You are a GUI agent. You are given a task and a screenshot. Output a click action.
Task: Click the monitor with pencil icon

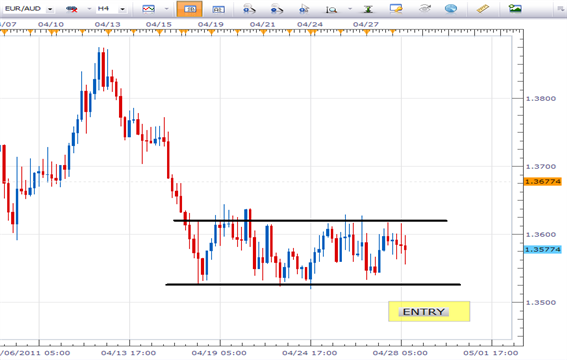(396, 9)
